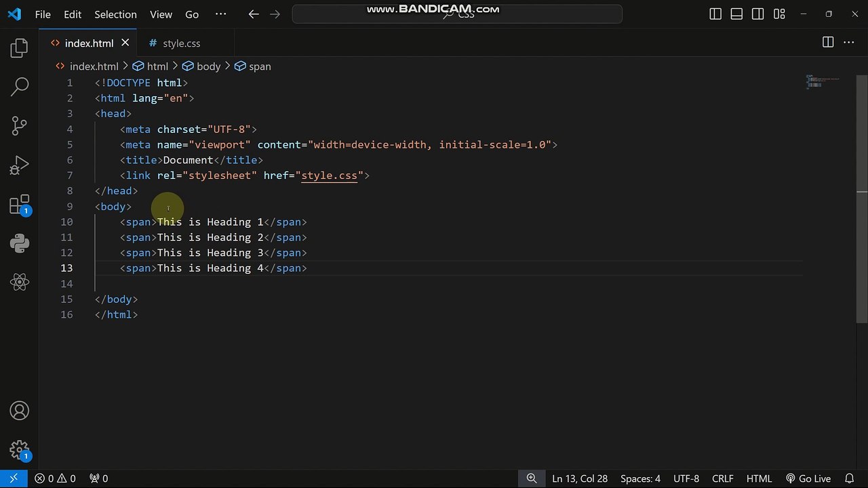Toggle Primary Side Bar layout button
The image size is (868, 488).
click(x=715, y=14)
